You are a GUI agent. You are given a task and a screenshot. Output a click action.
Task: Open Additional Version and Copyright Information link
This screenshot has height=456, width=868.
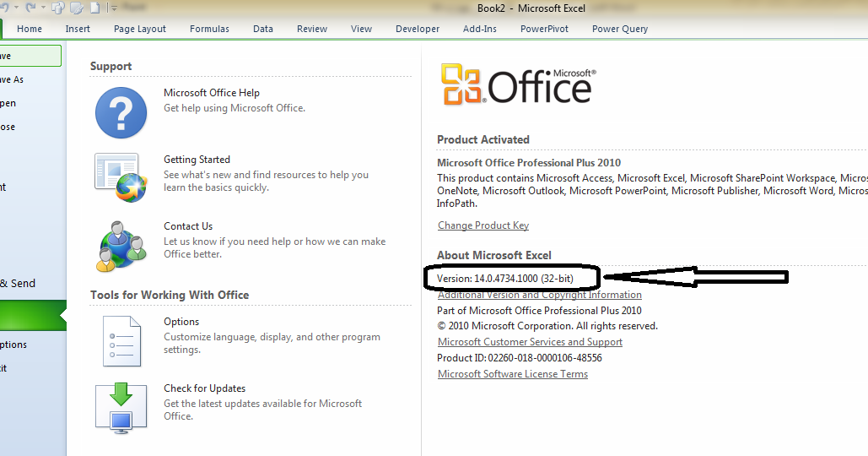coord(540,295)
